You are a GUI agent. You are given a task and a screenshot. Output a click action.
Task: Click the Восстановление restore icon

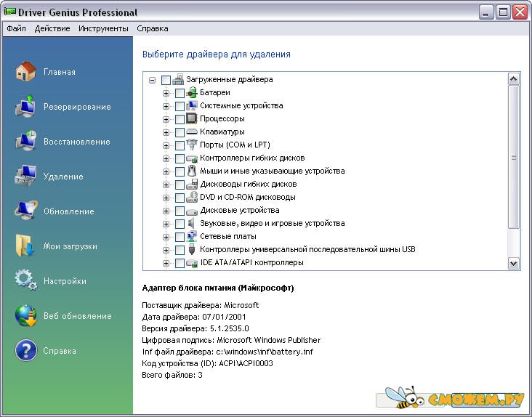pos(25,141)
